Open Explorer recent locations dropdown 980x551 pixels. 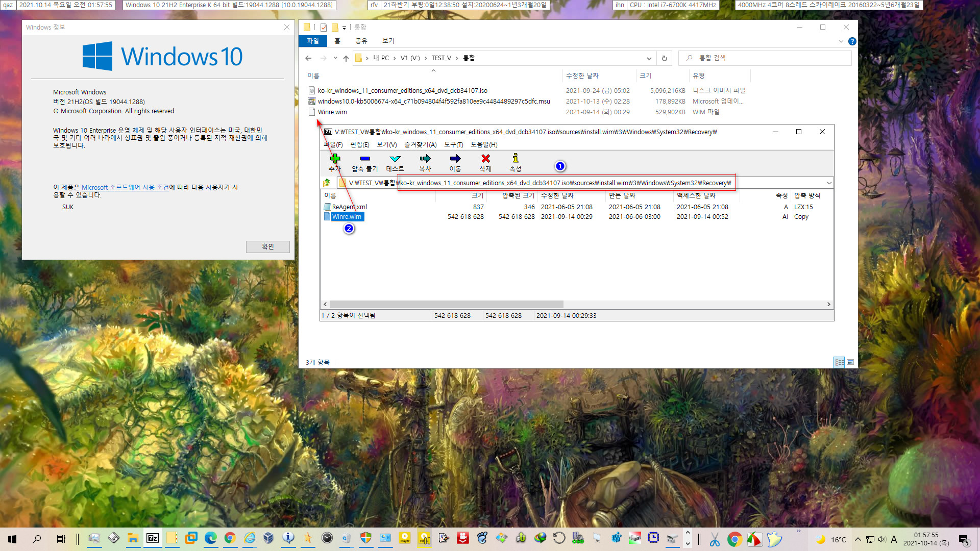pyautogui.click(x=335, y=58)
